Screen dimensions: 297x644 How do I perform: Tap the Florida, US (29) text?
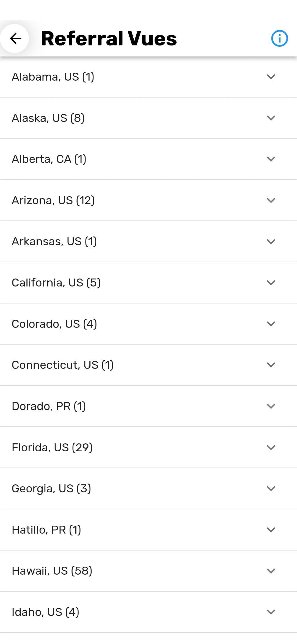point(52,447)
